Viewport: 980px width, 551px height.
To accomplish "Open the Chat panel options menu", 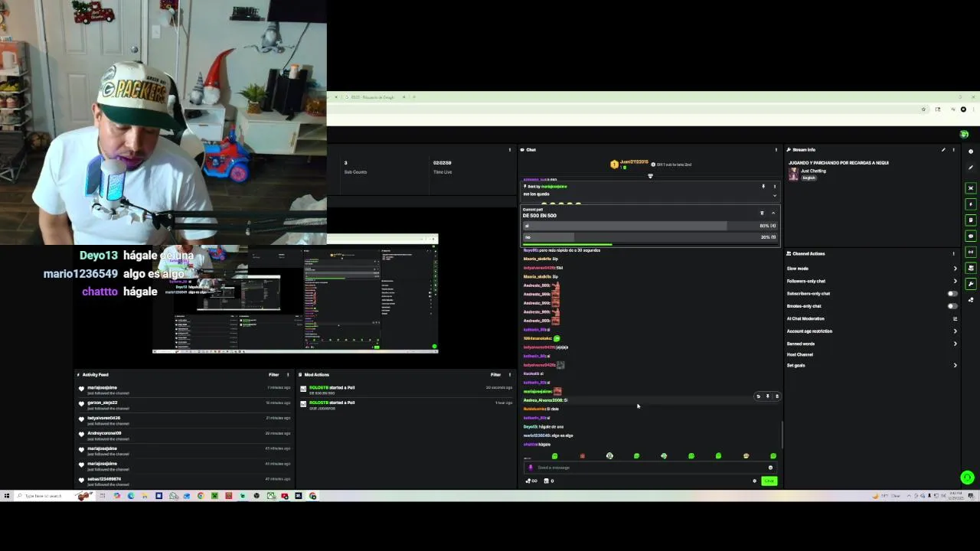I will (x=776, y=150).
